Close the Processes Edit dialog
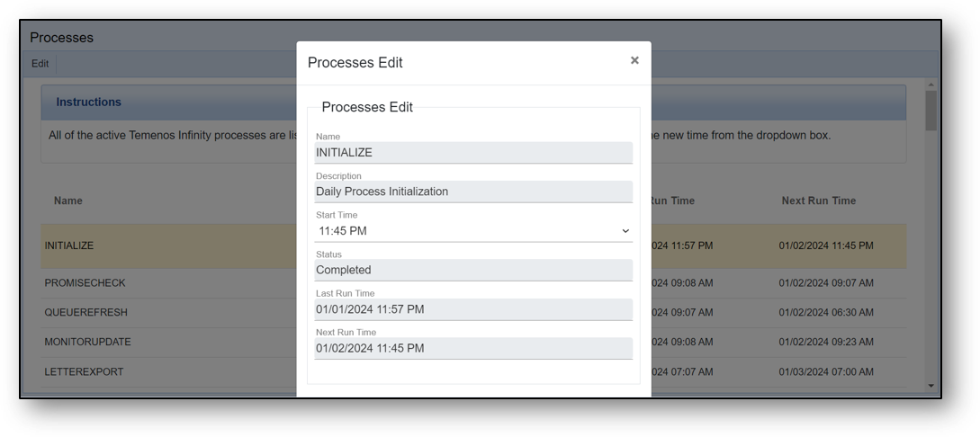The image size is (980, 437). click(x=634, y=60)
